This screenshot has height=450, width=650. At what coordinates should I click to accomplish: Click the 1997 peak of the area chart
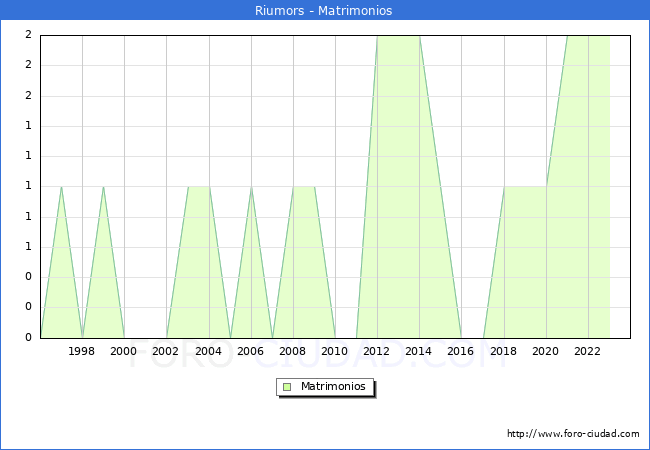(x=61, y=187)
